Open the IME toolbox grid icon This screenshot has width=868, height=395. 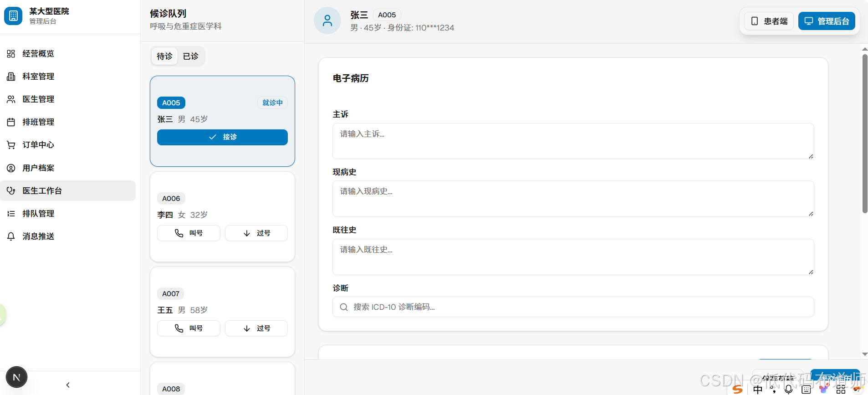[x=841, y=390]
